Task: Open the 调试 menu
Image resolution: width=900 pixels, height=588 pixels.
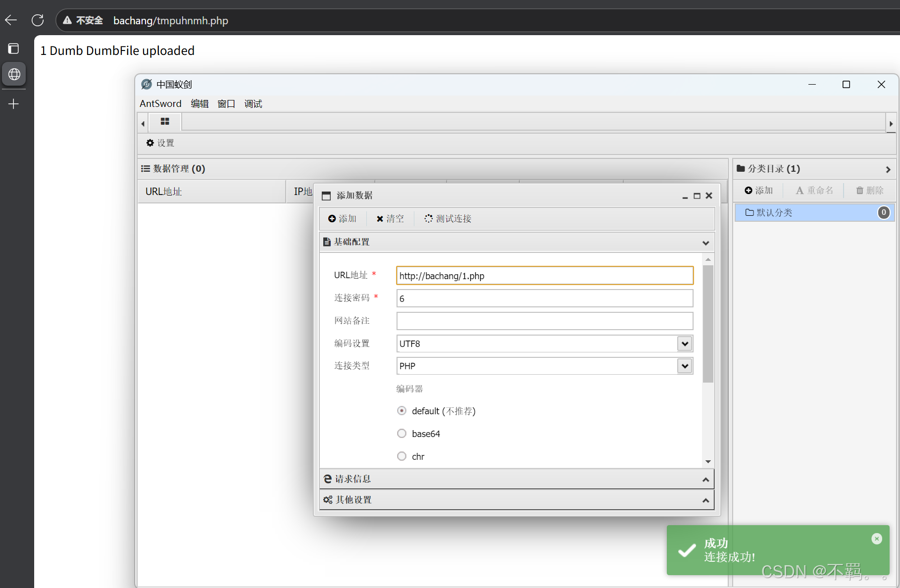Action: pyautogui.click(x=253, y=103)
